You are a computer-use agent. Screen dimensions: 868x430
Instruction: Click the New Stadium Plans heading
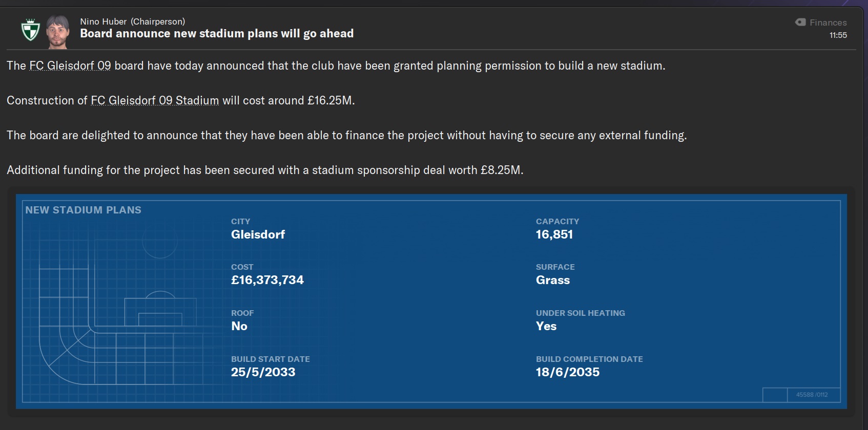pyautogui.click(x=83, y=210)
